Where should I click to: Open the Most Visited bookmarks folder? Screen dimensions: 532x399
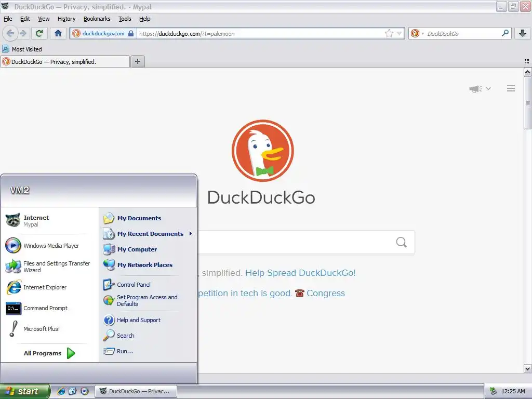[22, 49]
